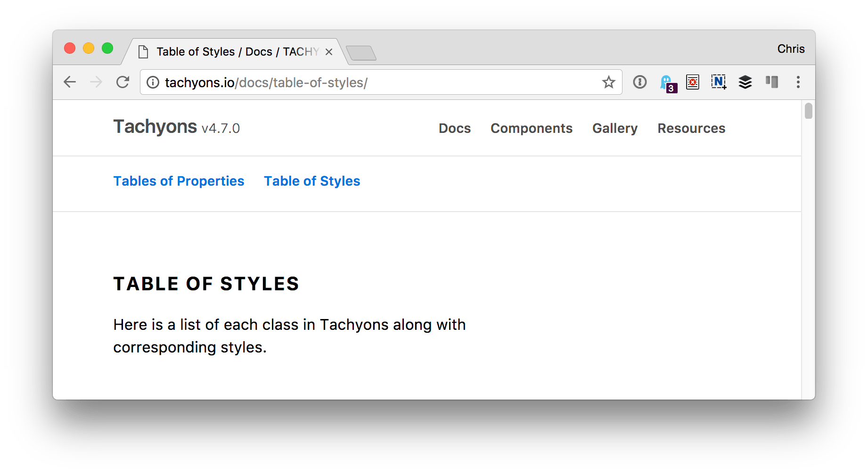Open the Table of Styles link
Image resolution: width=868 pixels, height=475 pixels.
[x=312, y=181]
